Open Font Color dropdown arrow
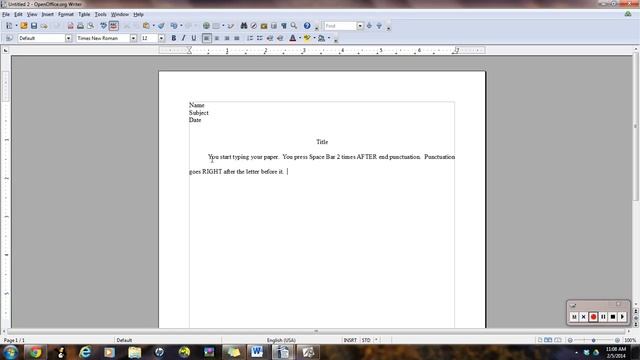The width and height of the screenshot is (640, 360). 300,38
